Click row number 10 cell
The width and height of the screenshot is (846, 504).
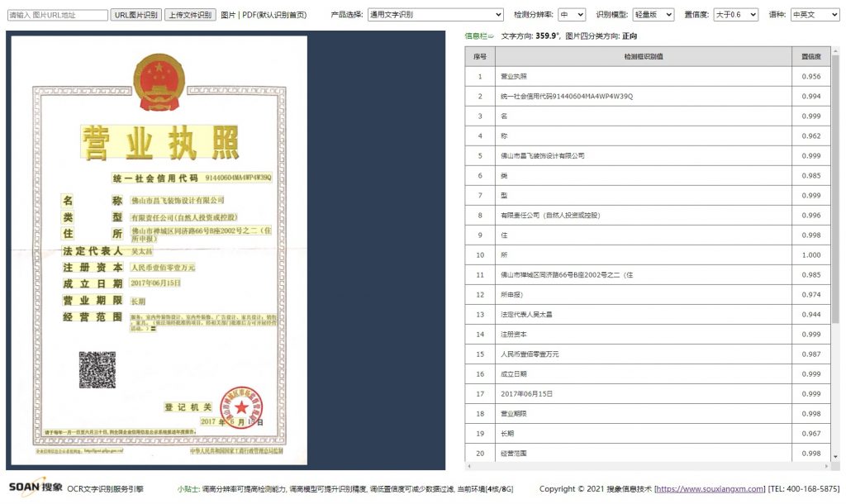[x=480, y=255]
